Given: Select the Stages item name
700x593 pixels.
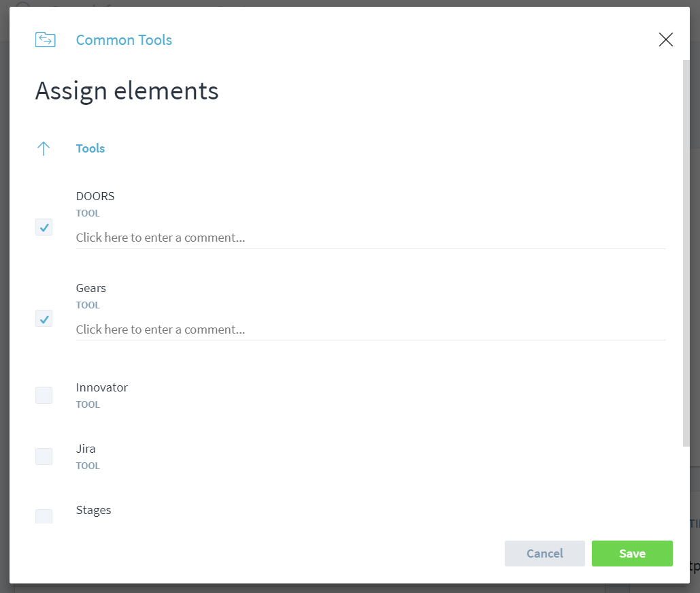Looking at the screenshot, I should tap(93, 511).
